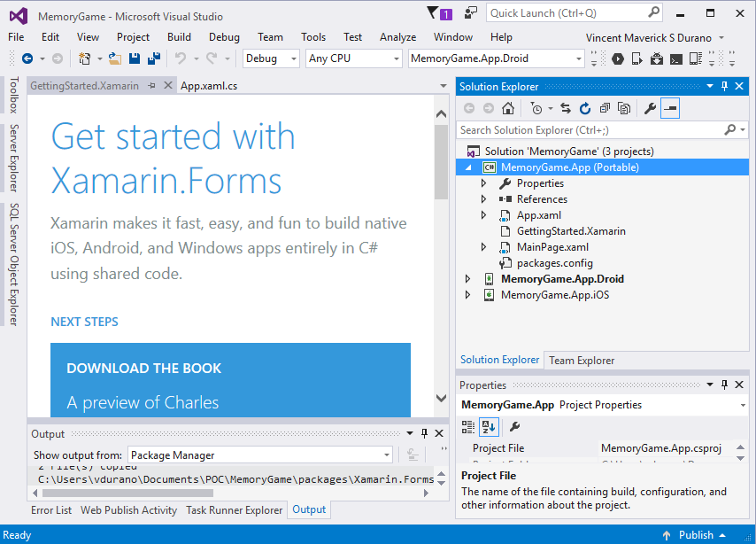Open the Android device log icon

(x=696, y=58)
